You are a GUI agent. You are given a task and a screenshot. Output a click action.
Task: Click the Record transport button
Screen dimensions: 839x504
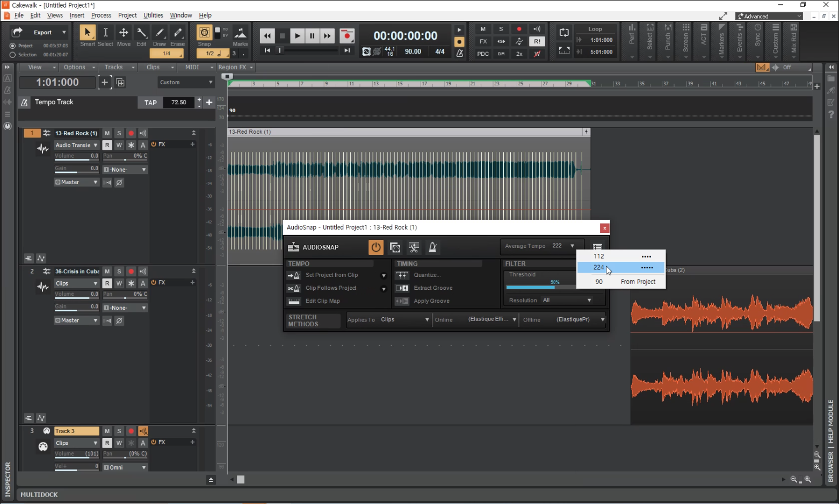click(347, 36)
